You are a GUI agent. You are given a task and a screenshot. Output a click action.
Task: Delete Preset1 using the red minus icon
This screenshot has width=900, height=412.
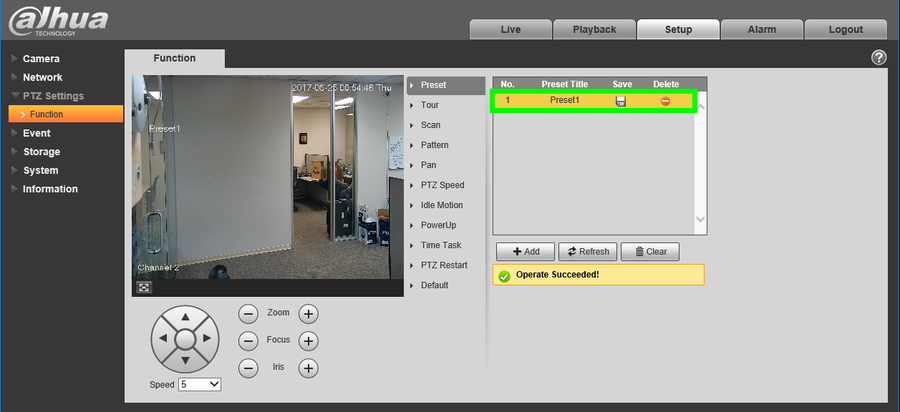click(x=665, y=101)
